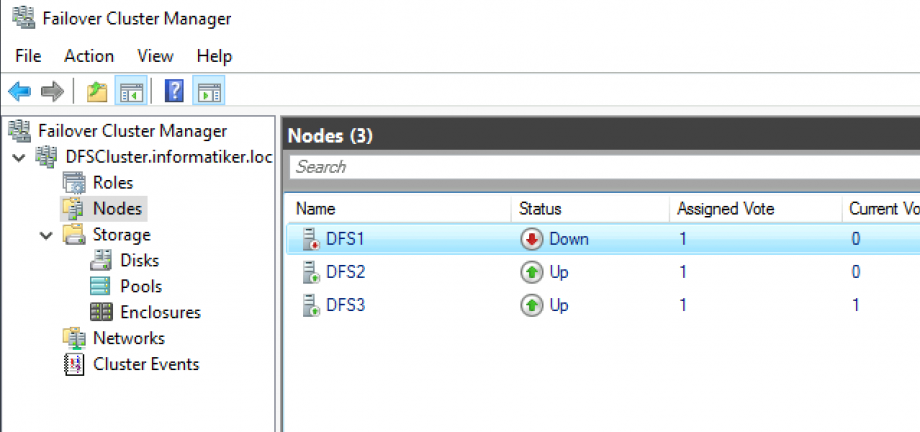Image resolution: width=920 pixels, height=432 pixels.
Task: Click the red Down status icon for DFS1
Action: click(531, 239)
